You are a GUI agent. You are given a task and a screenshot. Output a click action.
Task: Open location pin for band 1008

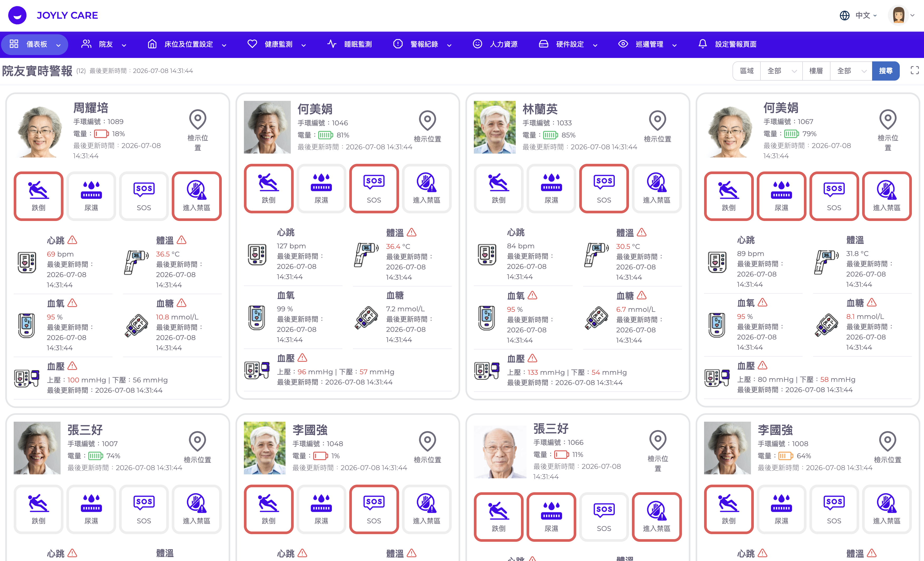click(887, 442)
